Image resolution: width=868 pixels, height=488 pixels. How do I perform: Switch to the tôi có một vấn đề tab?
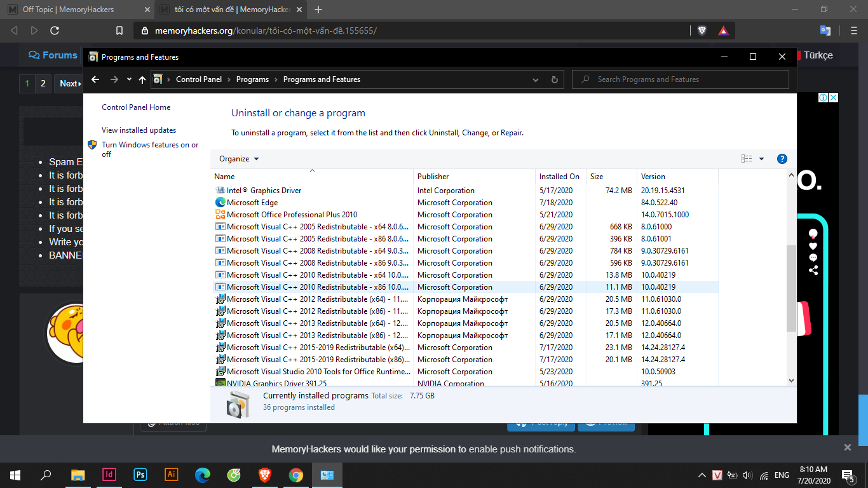click(x=232, y=10)
